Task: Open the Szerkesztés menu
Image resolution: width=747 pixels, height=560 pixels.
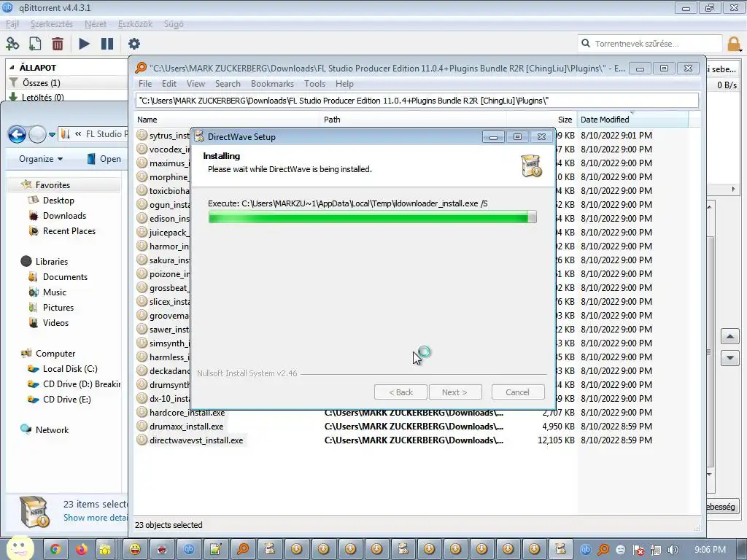Action: point(52,24)
